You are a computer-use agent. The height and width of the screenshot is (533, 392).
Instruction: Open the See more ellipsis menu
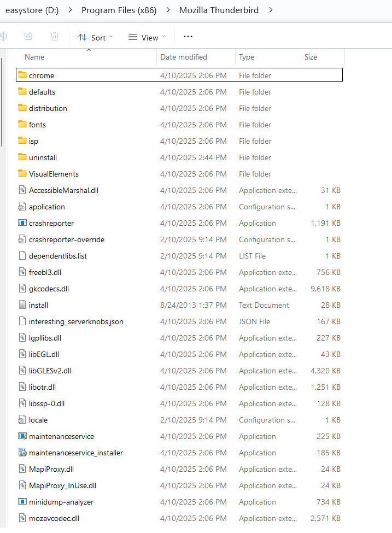(188, 37)
